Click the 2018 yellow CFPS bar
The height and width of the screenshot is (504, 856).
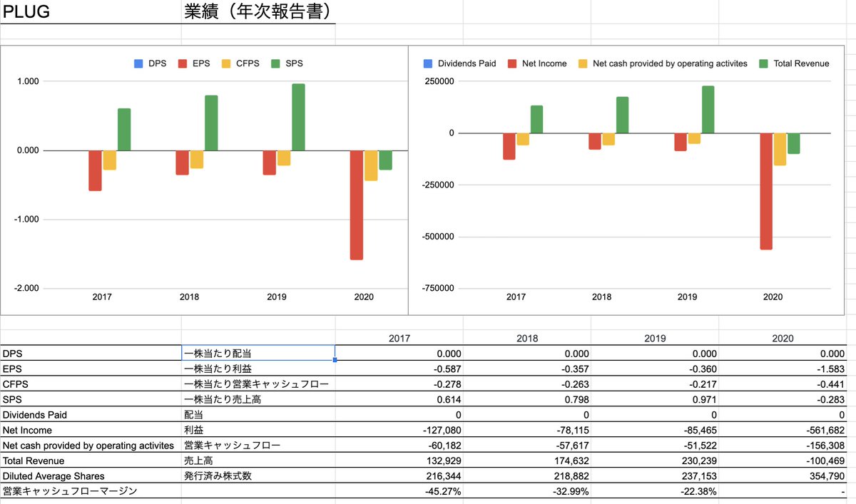tap(197, 160)
